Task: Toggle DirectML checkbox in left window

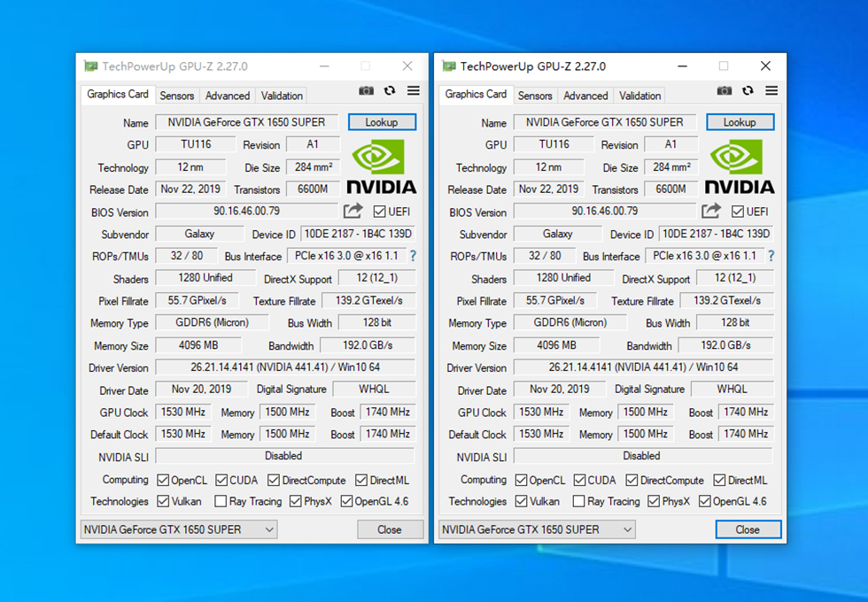Action: click(x=361, y=480)
